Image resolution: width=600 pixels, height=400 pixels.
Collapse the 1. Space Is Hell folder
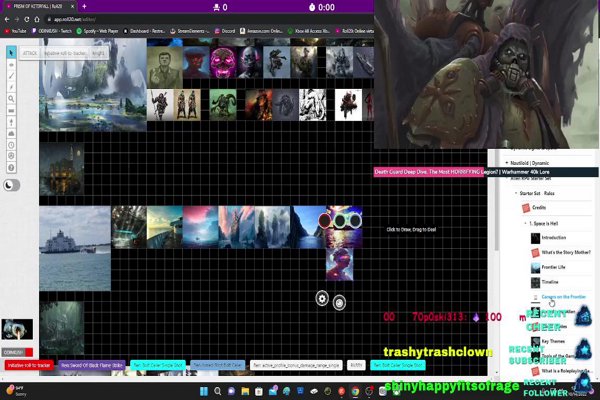coord(525,223)
